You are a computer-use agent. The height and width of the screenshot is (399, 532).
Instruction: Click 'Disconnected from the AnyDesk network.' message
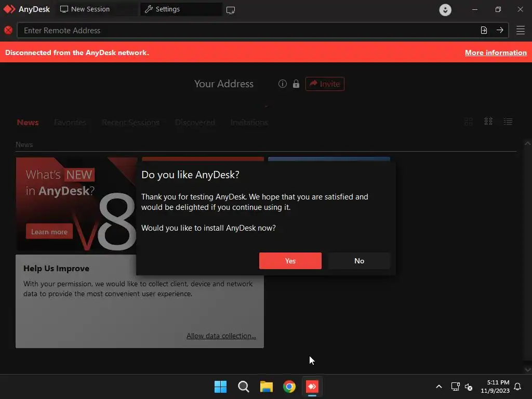click(77, 52)
